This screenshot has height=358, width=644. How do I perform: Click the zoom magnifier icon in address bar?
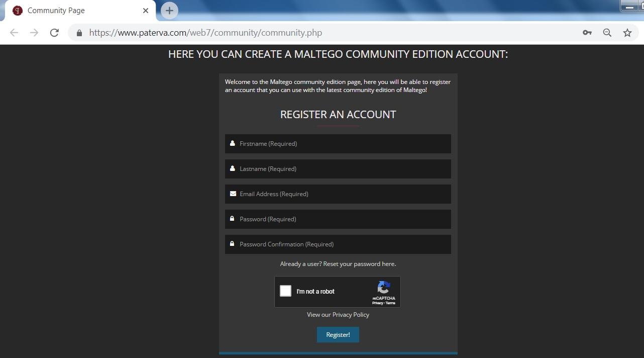(x=607, y=33)
